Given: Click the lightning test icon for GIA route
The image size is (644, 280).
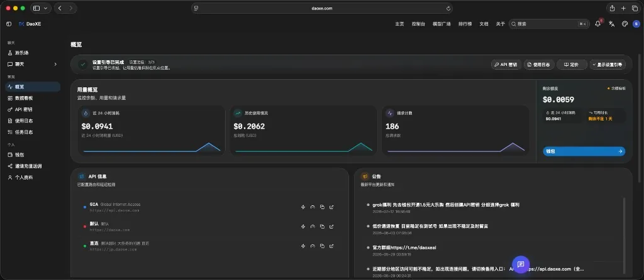Looking at the screenshot, I should click(303, 207).
